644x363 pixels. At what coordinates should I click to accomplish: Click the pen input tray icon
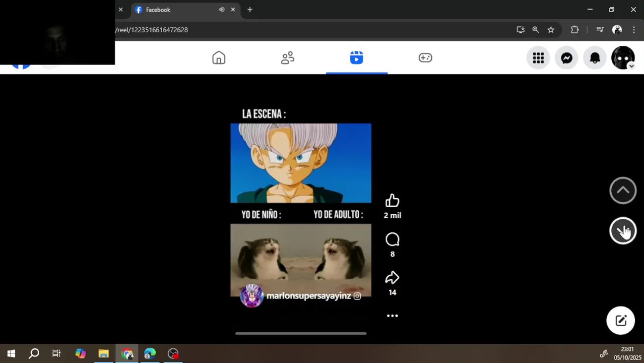click(x=603, y=353)
